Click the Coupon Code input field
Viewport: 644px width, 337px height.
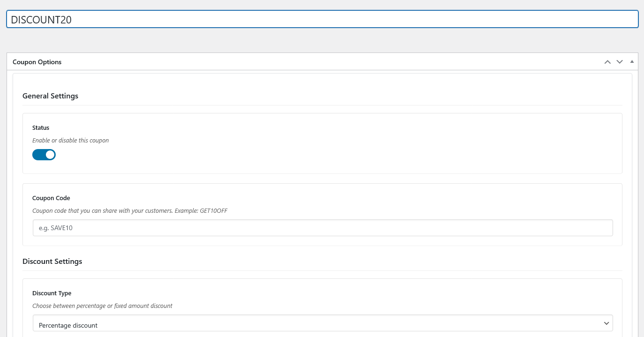pyautogui.click(x=322, y=228)
